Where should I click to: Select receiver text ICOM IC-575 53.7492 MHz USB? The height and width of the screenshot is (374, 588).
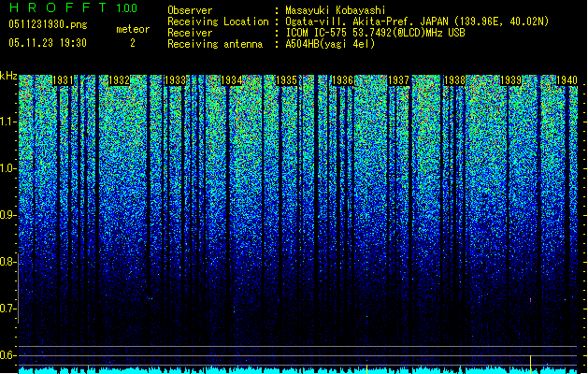point(376,33)
